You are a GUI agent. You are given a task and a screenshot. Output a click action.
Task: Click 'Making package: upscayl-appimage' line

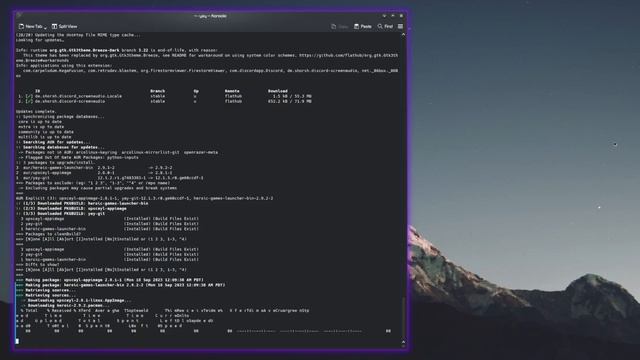[109, 280]
